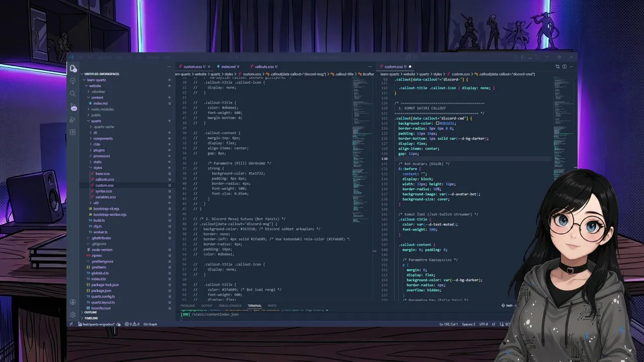Click the errors and warnings counter in status bar
644x362 pixels.
pyautogui.click(x=131, y=324)
